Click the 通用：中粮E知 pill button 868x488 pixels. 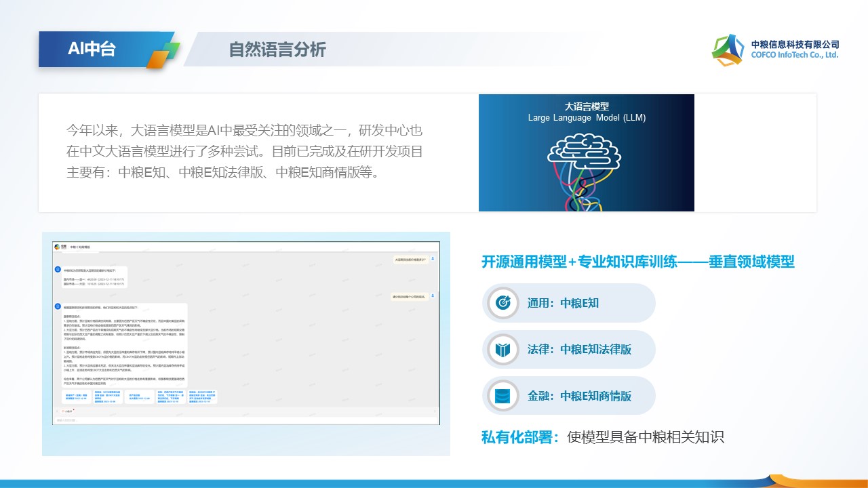tap(568, 303)
